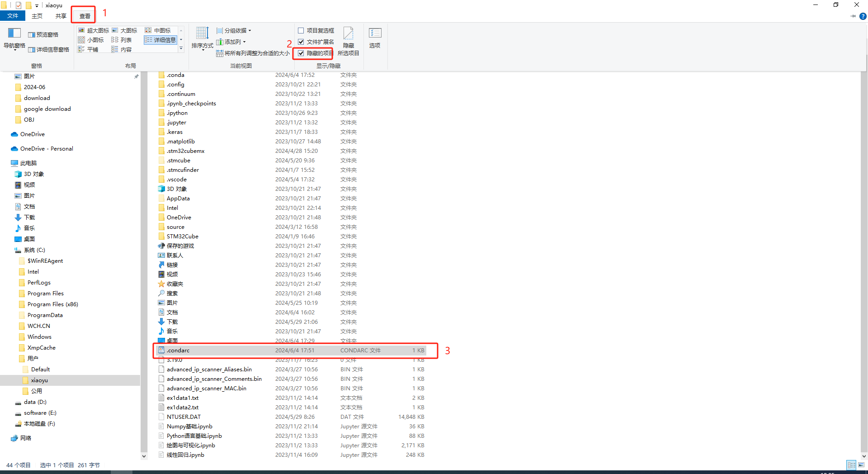Select 此电脑 This PC in tree
868x474 pixels.
(24, 163)
